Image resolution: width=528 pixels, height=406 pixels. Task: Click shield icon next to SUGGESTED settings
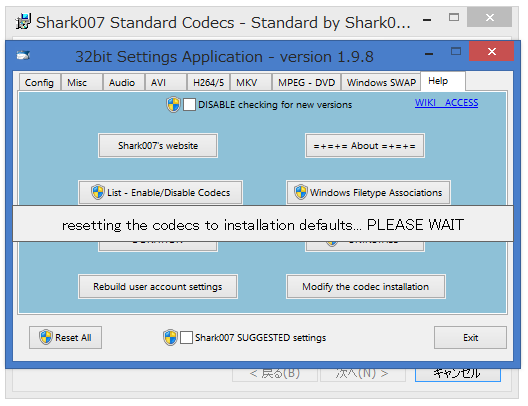170,337
